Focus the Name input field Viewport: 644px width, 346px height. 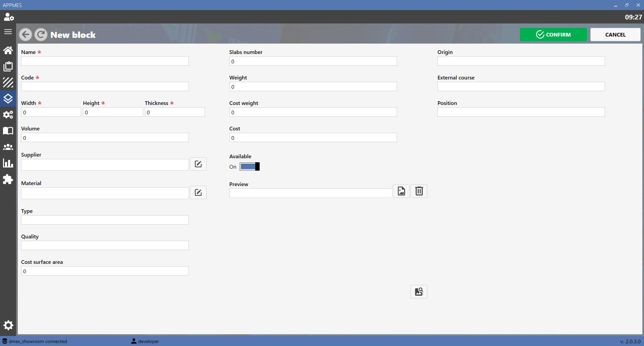105,61
